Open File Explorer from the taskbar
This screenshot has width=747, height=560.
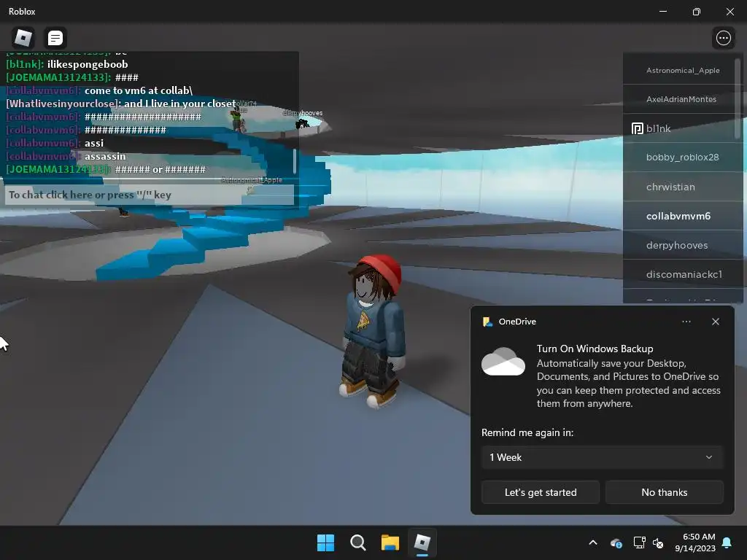[390, 542]
